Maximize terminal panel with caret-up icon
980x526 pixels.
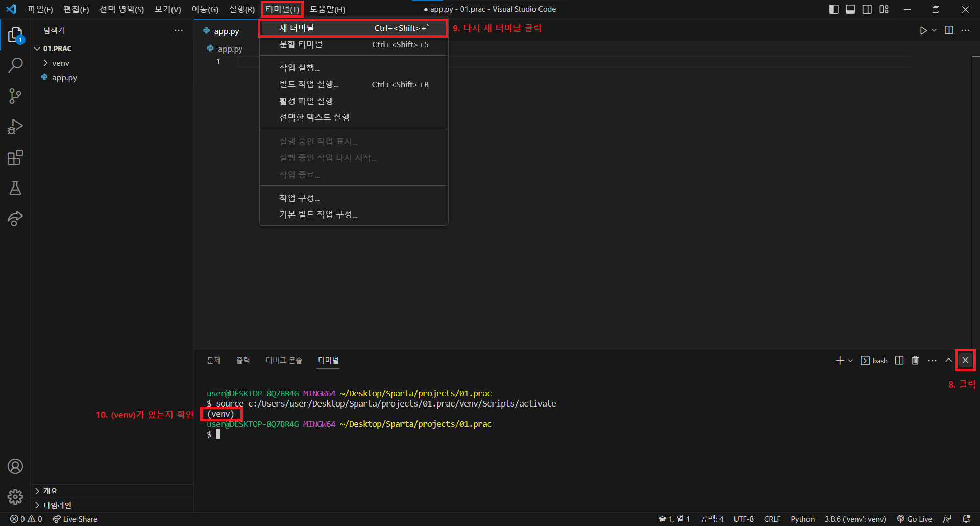[948, 360]
